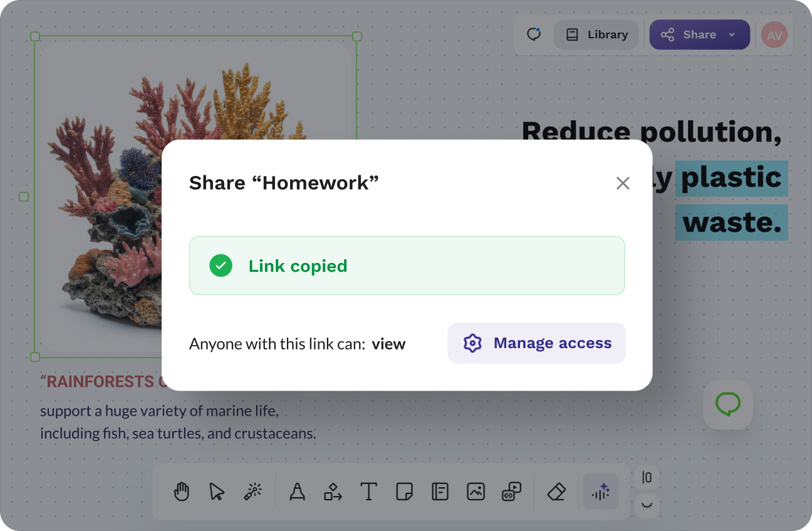812x531 pixels.
Task: Hide toolbar with closed-eye toggle
Action: pyautogui.click(x=647, y=505)
